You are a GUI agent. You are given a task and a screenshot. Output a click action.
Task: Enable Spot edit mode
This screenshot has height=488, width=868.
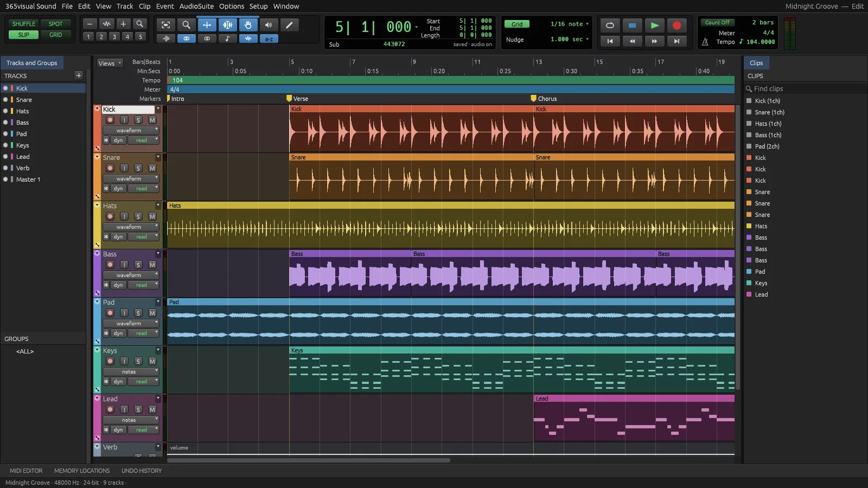(56, 24)
